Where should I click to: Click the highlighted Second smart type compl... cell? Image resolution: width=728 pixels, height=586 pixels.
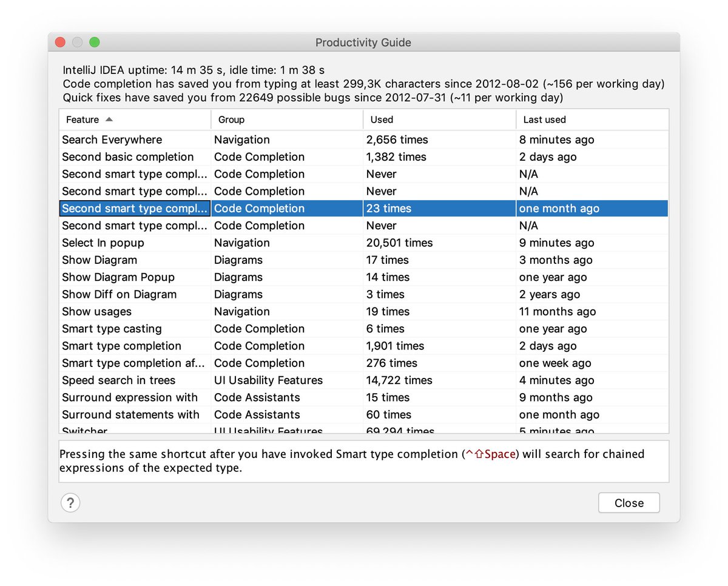click(135, 208)
